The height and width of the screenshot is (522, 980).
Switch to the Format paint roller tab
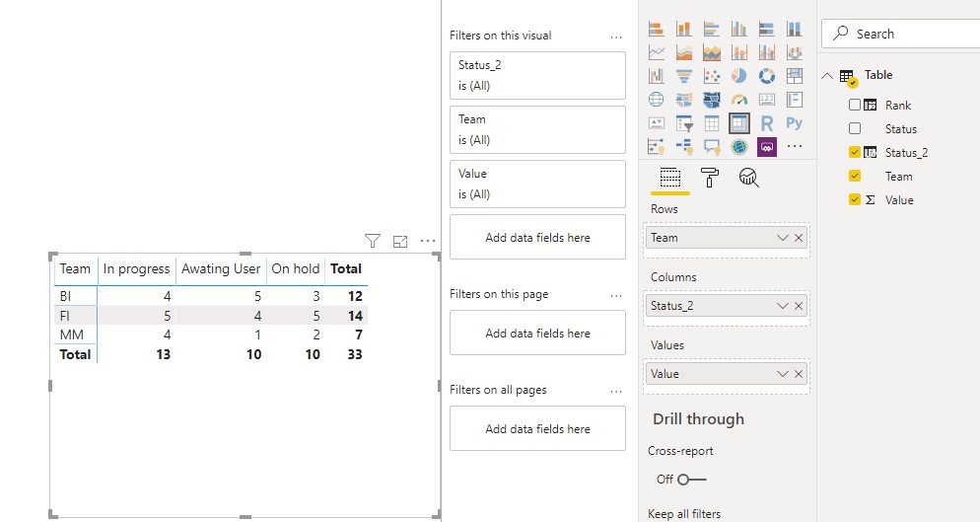(x=710, y=178)
